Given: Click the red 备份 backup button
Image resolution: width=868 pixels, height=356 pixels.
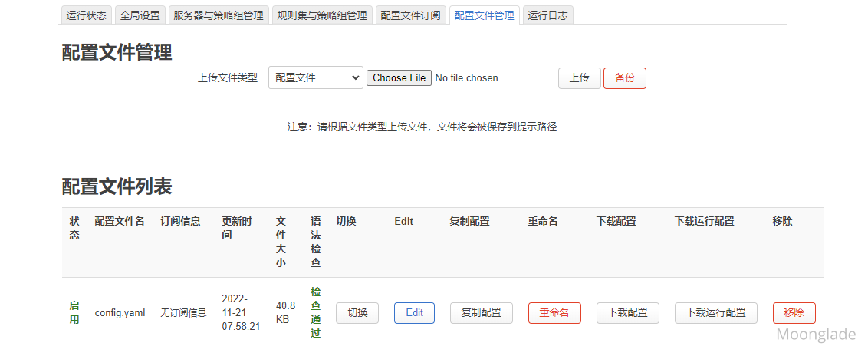Looking at the screenshot, I should coord(624,77).
